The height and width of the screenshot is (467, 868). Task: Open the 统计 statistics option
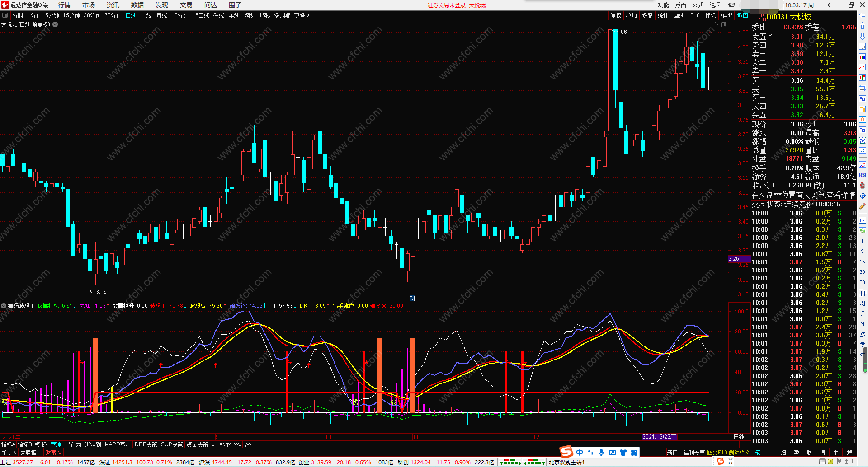pyautogui.click(x=663, y=15)
